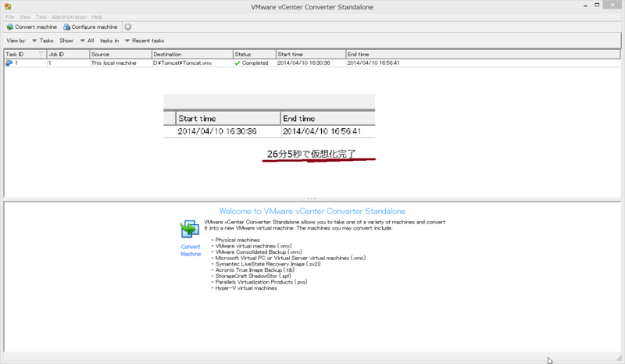Click the window resize grip corner
The height and width of the screenshot is (364, 625).
[x=619, y=358]
